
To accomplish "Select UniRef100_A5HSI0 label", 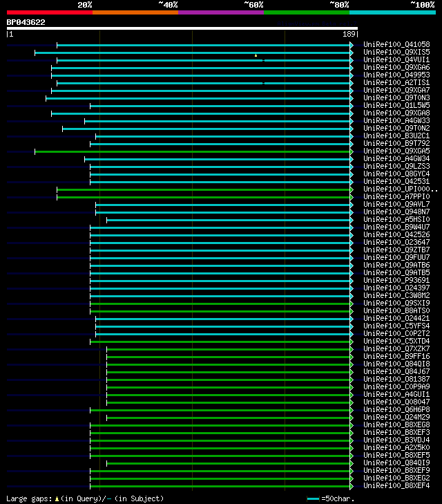I will [396, 220].
